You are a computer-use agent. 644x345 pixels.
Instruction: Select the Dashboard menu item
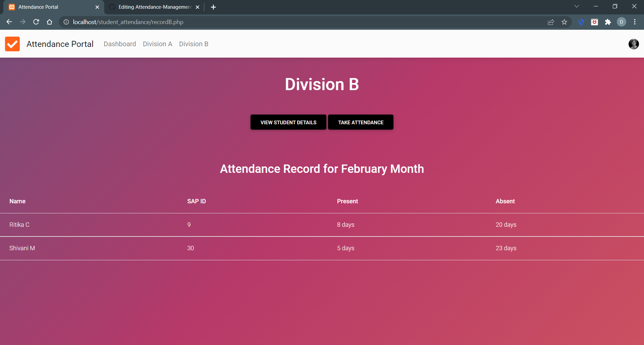tap(120, 44)
